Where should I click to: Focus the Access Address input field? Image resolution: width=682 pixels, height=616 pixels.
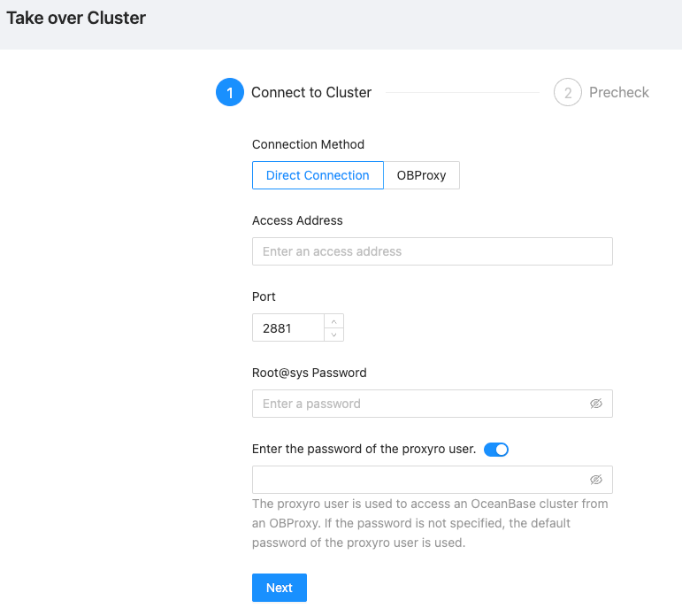click(x=432, y=251)
